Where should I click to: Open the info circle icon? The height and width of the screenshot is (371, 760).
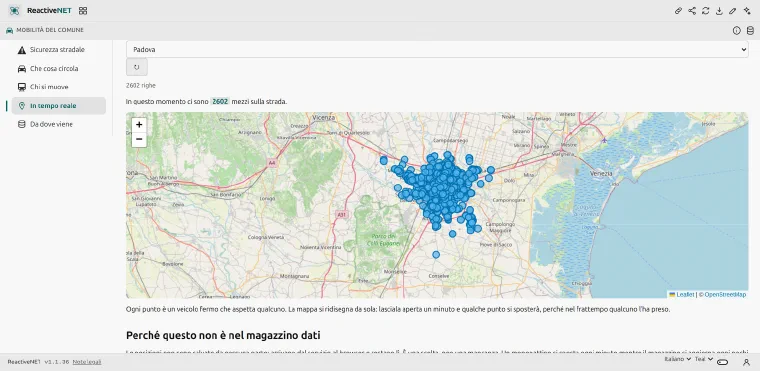coord(737,31)
